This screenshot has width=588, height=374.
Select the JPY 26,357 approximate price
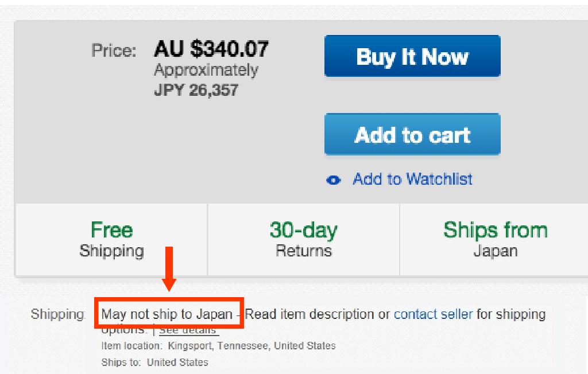[196, 89]
